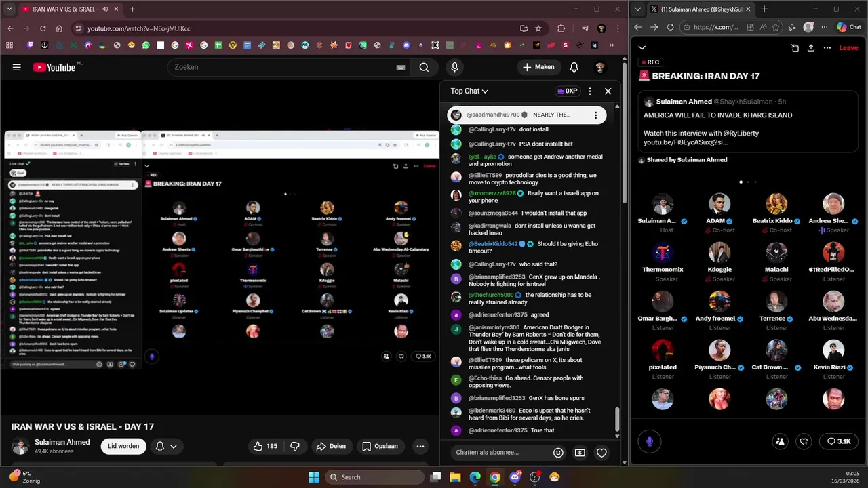The height and width of the screenshot is (488, 868).
Task: Open Sulaiman Ahmed channel name link
Action: [62, 442]
